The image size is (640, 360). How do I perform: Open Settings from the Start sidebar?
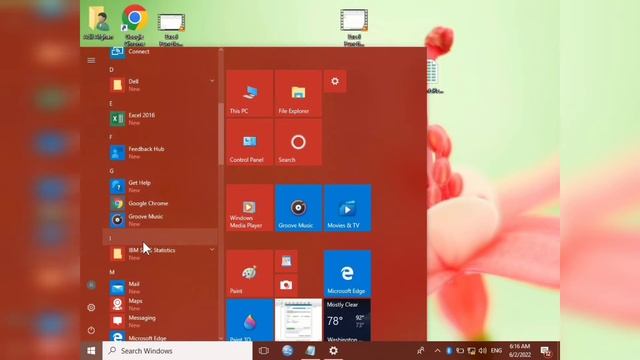pos(91,307)
